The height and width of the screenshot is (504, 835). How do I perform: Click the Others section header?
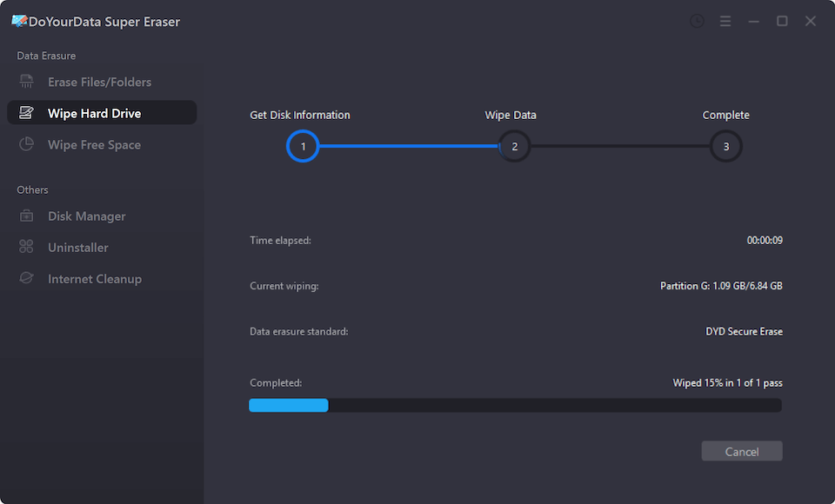click(32, 189)
